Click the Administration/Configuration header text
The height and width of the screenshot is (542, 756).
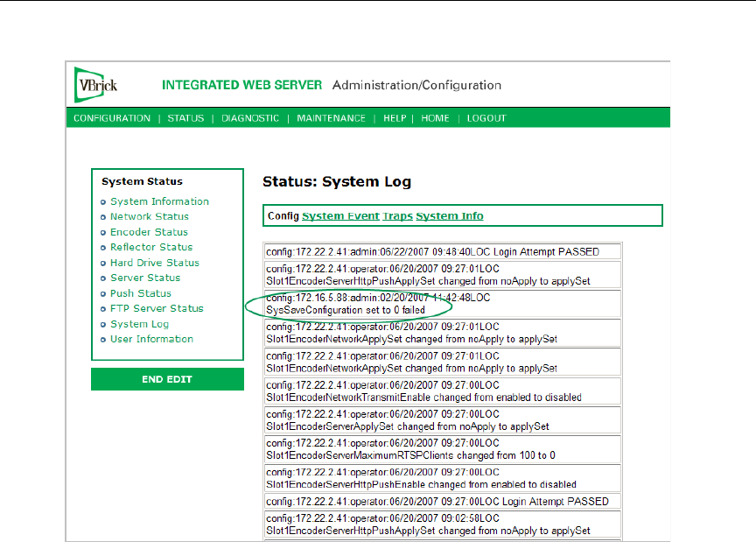click(x=416, y=86)
